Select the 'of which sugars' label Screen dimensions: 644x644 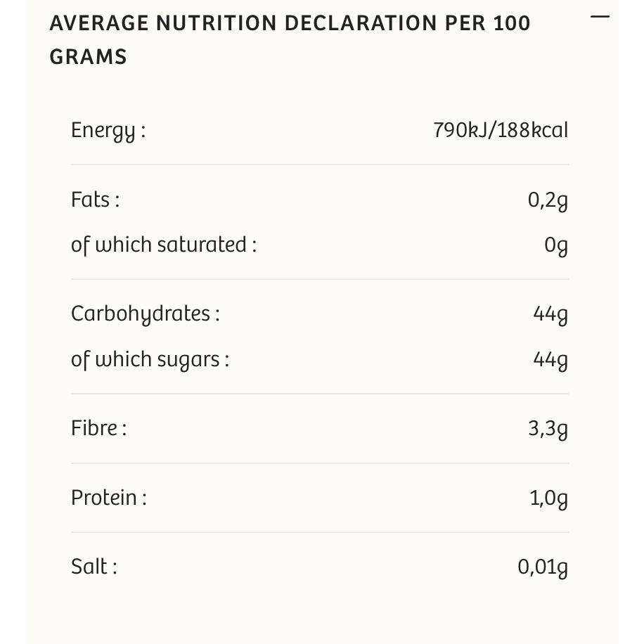click(x=150, y=359)
